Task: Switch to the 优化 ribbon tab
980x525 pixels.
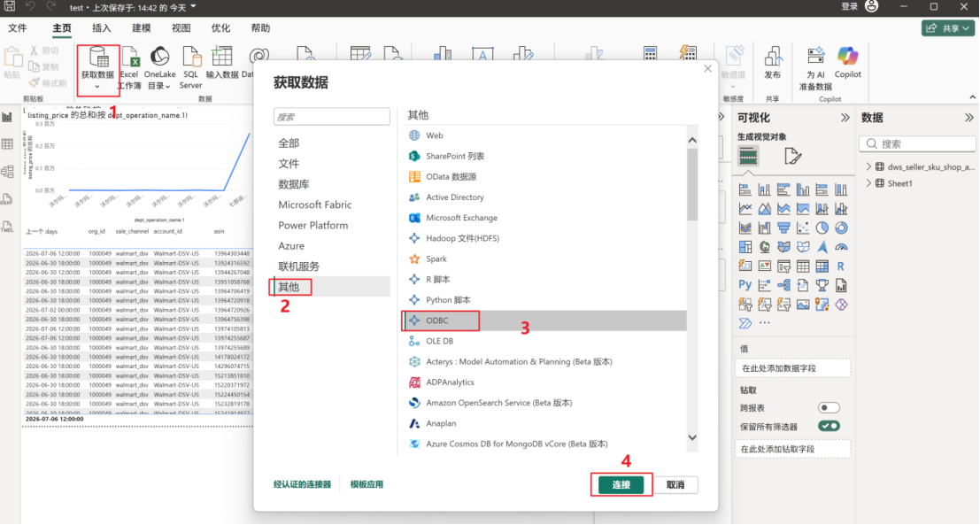Action: [x=220, y=28]
